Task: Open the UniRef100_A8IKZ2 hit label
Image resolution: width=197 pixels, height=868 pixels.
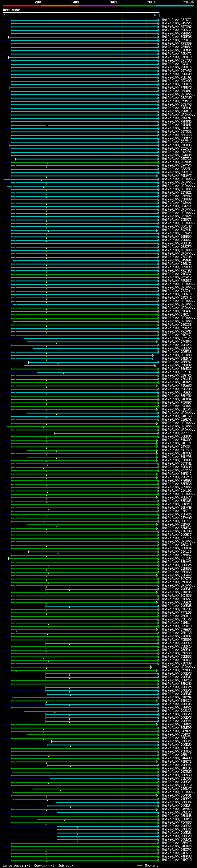Action: point(177,20)
